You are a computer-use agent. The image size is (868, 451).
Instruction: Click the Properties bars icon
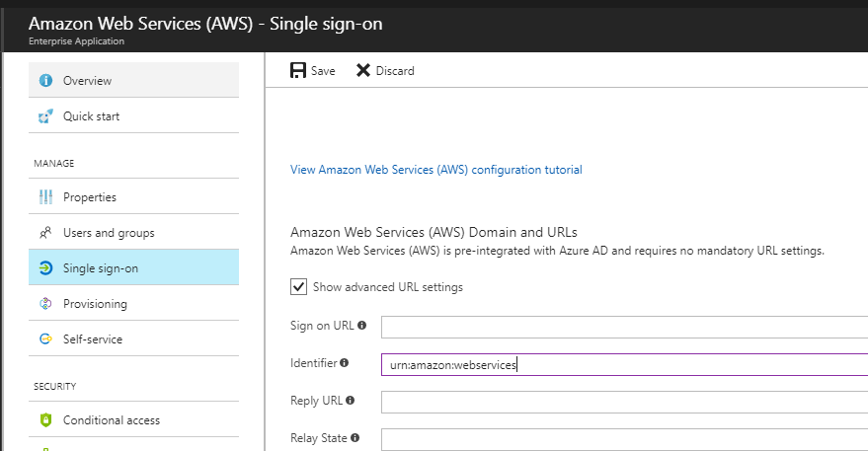point(46,197)
